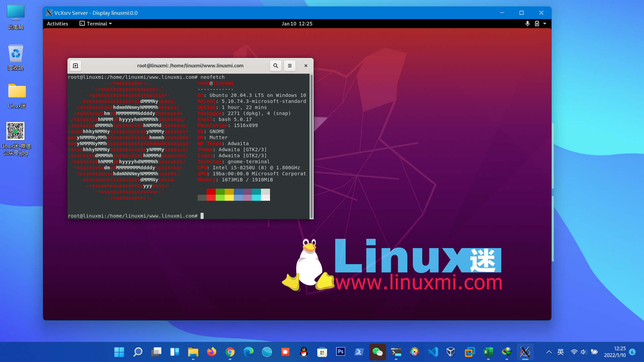Image resolution: width=644 pixels, height=362 pixels.
Task: Open Linux迷-微信公众号.jpg on the desktop
Action: tap(15, 131)
